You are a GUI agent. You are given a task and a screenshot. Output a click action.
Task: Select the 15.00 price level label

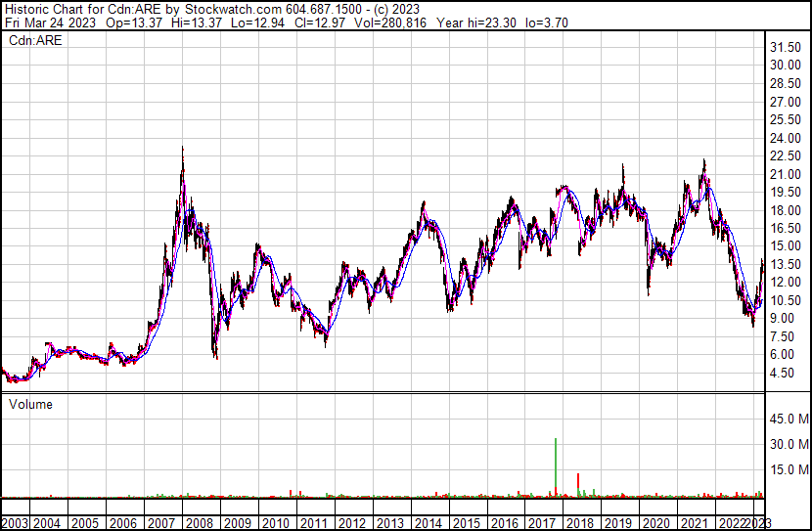(x=787, y=245)
